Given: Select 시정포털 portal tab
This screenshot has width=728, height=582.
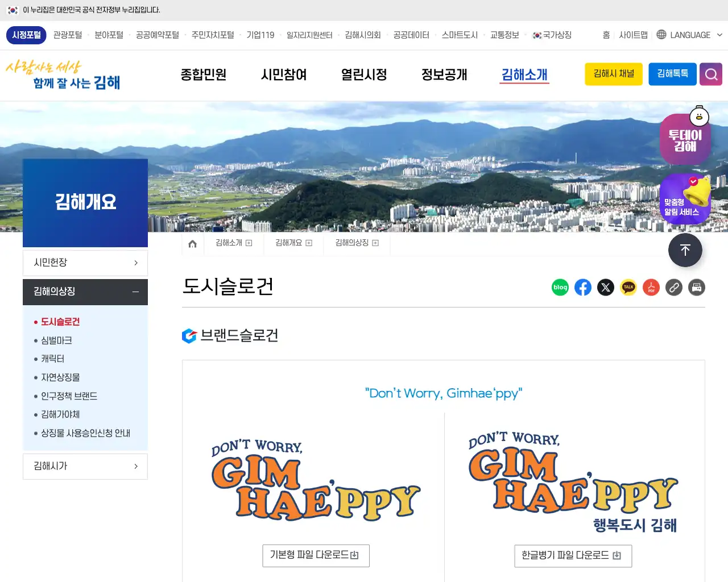Looking at the screenshot, I should 27,35.
